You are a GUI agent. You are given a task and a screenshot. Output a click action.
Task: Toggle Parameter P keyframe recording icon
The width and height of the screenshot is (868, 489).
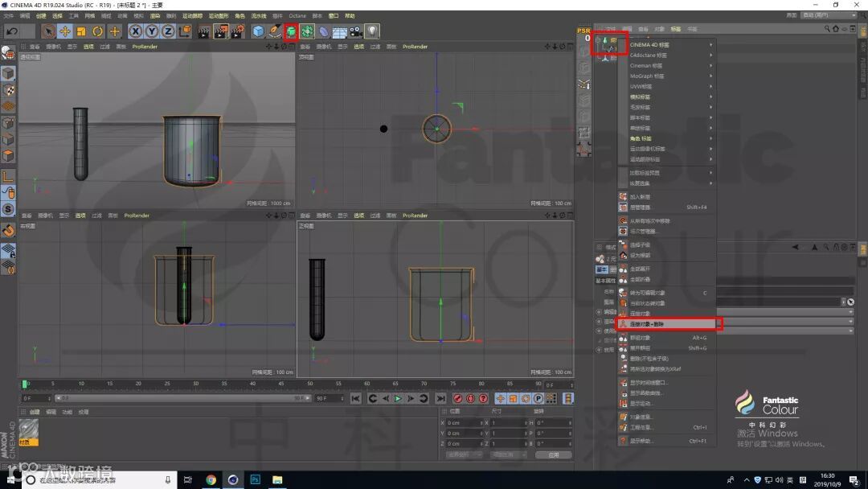pos(538,399)
